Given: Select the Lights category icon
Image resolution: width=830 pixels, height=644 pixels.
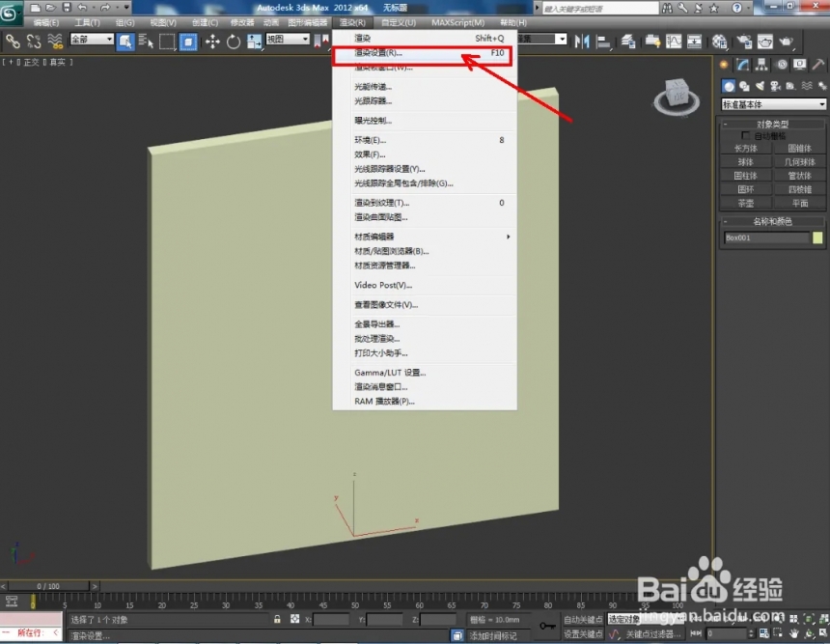Looking at the screenshot, I should (761, 86).
